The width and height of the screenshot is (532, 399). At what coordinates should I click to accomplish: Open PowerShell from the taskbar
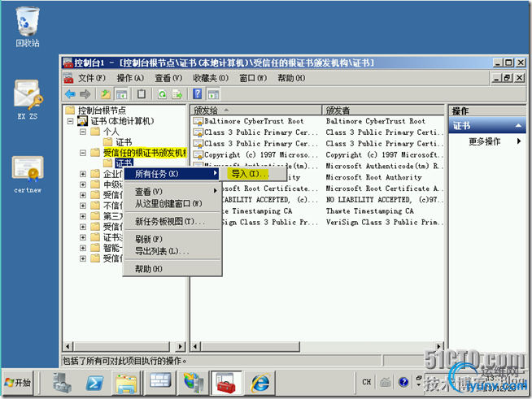coord(94,383)
